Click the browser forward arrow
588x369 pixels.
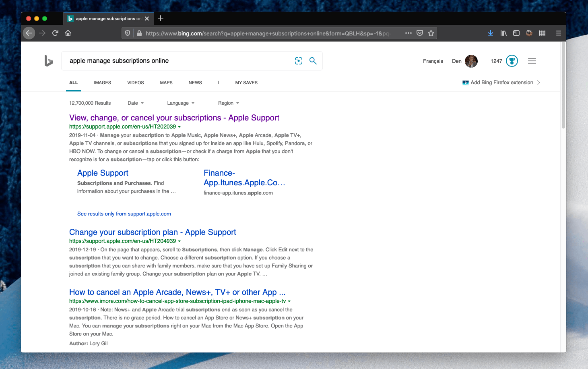click(42, 33)
